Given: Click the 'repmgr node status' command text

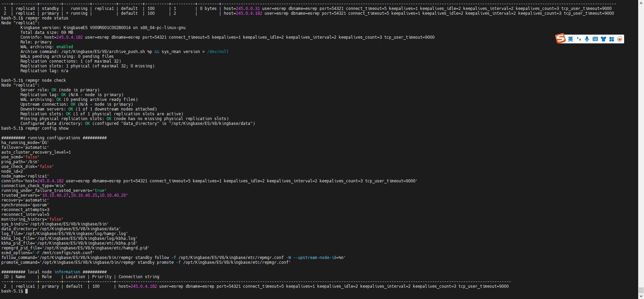Looking at the screenshot, I should click(x=47, y=18).
